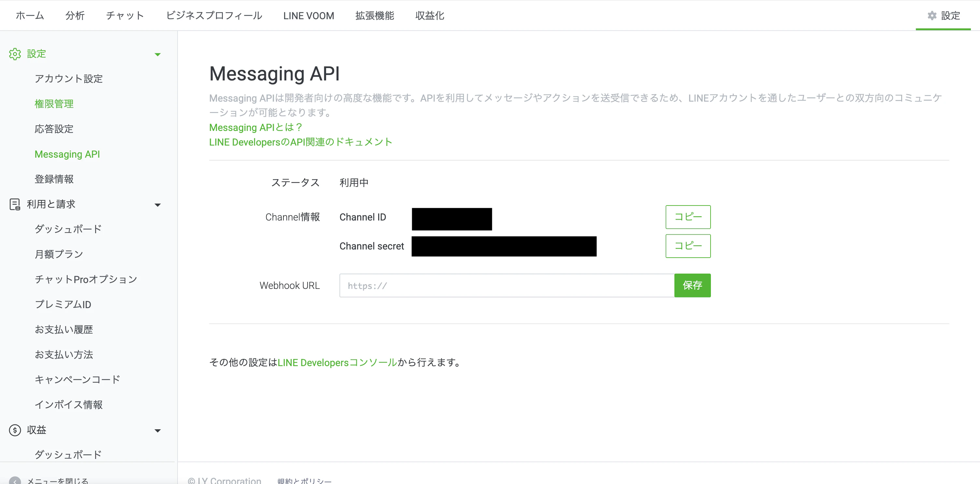Collapse the 設定 sidebar section arrow
Image resolution: width=980 pixels, height=484 pixels.
coord(157,54)
